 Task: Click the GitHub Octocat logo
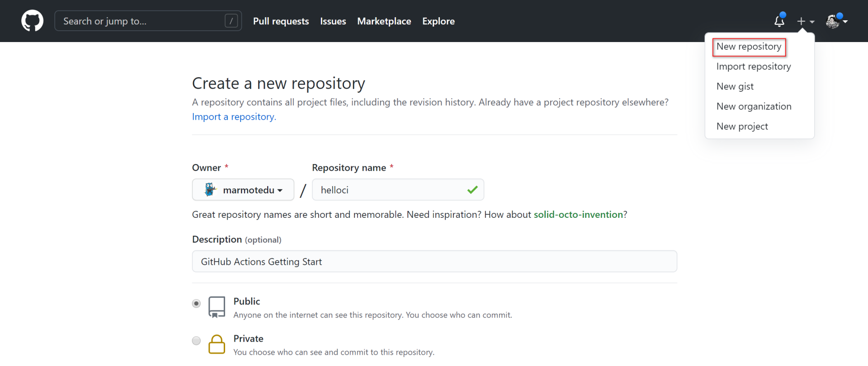(32, 21)
